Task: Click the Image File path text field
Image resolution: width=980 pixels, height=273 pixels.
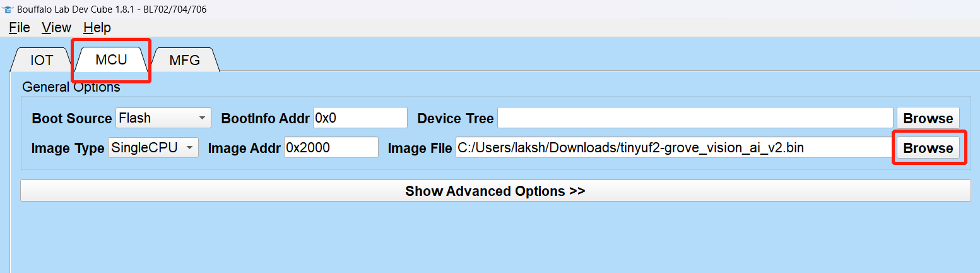Action: click(675, 148)
